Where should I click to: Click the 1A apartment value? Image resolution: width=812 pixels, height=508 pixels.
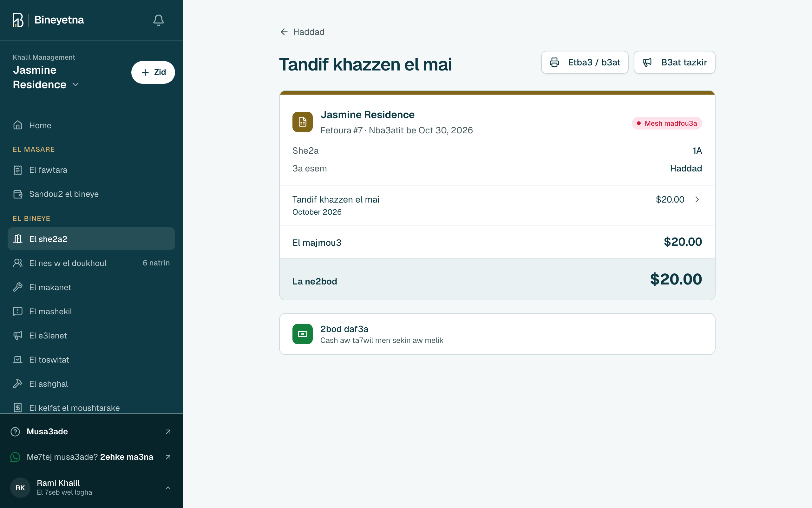pos(697,150)
